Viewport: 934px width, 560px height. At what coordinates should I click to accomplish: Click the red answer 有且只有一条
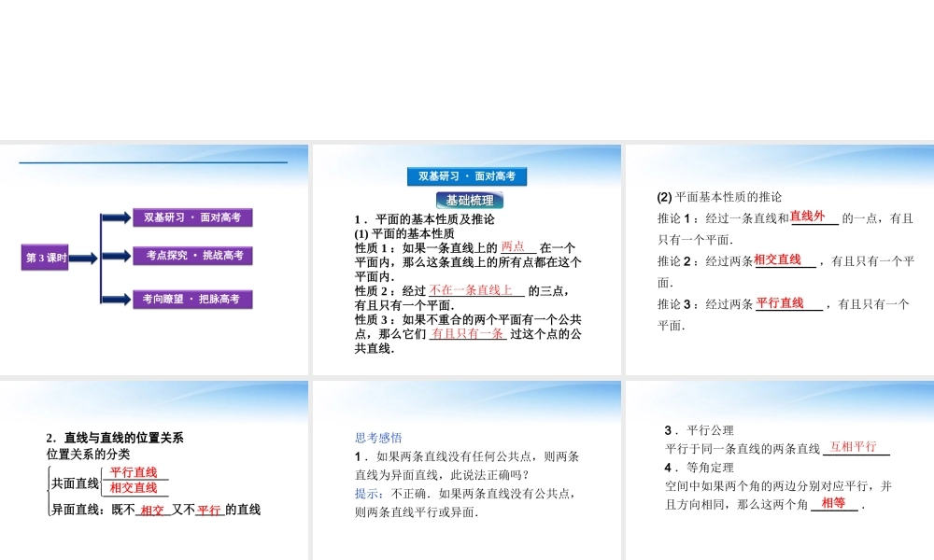467,333
